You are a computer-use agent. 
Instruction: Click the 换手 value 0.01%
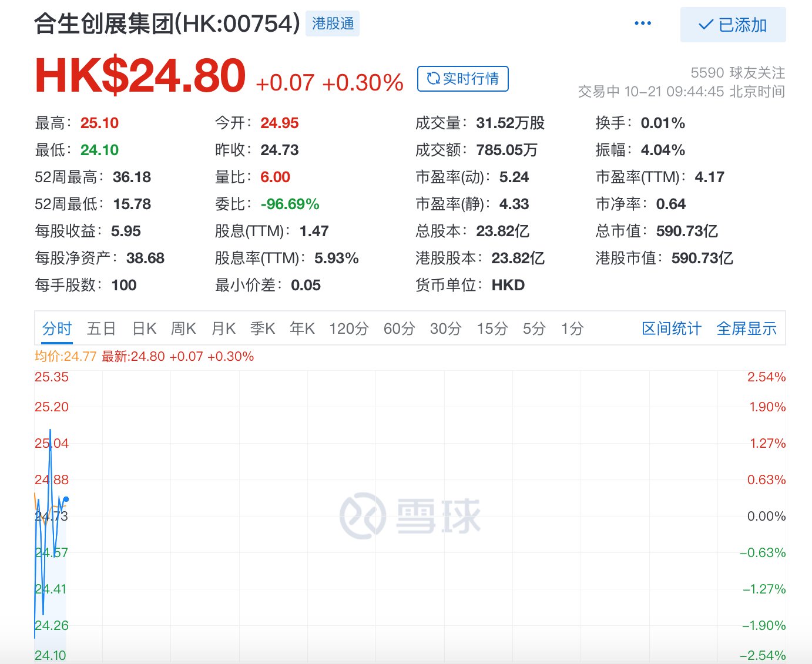pyautogui.click(x=663, y=123)
